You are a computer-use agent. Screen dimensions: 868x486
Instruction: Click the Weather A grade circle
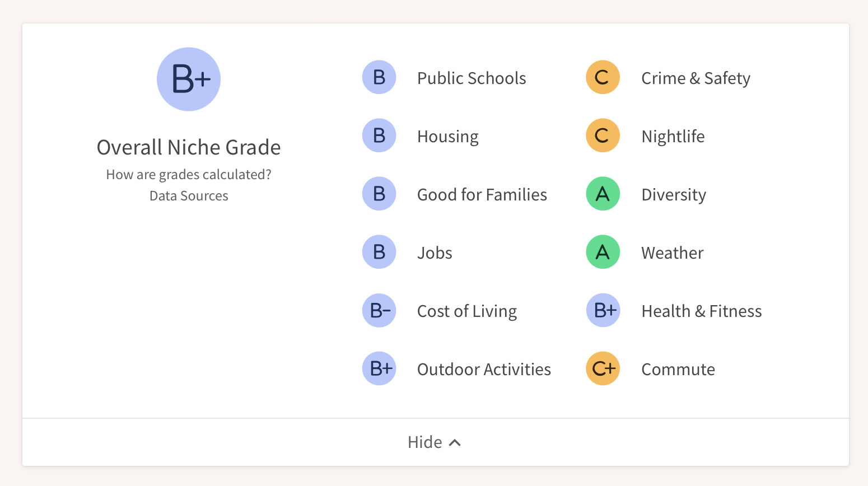coord(603,252)
